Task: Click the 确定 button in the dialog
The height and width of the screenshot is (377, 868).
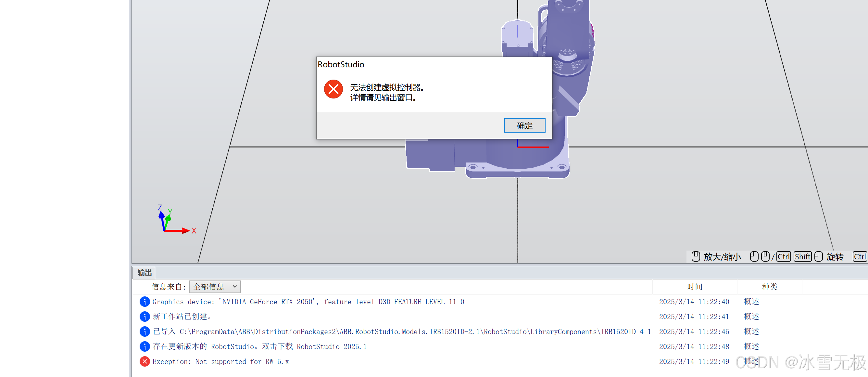Action: click(x=524, y=125)
